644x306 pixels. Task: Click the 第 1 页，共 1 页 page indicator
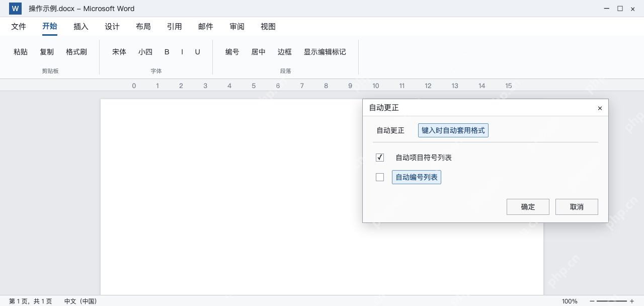click(x=30, y=301)
